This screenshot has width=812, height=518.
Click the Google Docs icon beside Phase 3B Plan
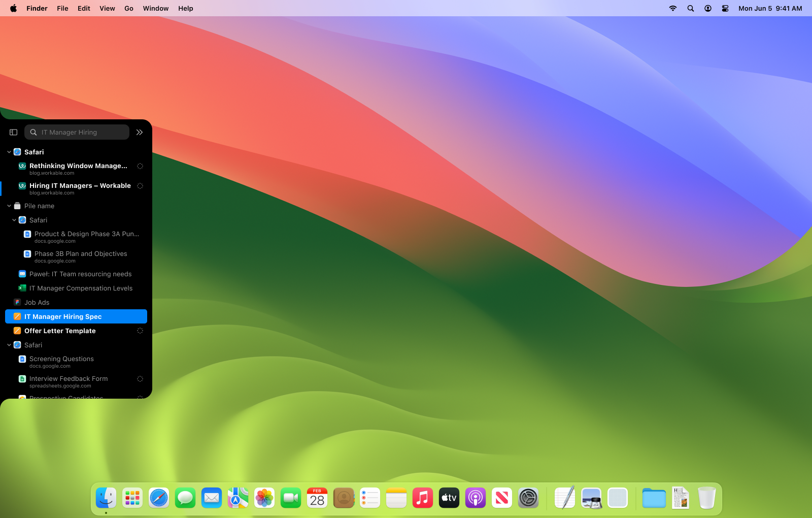point(27,253)
